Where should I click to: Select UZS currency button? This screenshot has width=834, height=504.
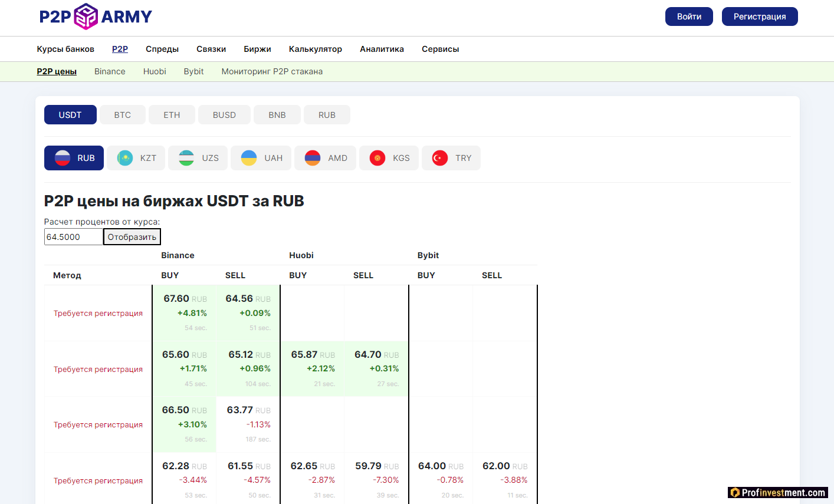198,158
